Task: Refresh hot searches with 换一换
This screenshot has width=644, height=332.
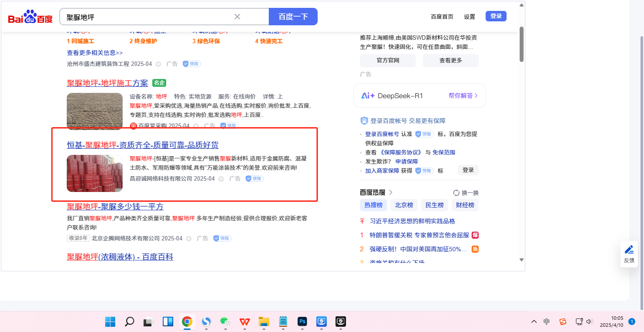Action: (x=466, y=193)
